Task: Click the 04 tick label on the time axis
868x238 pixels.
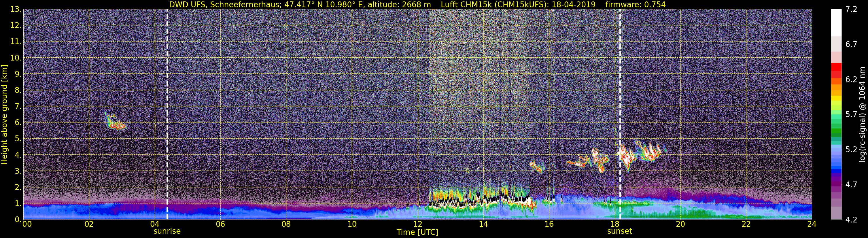Action: (155, 224)
